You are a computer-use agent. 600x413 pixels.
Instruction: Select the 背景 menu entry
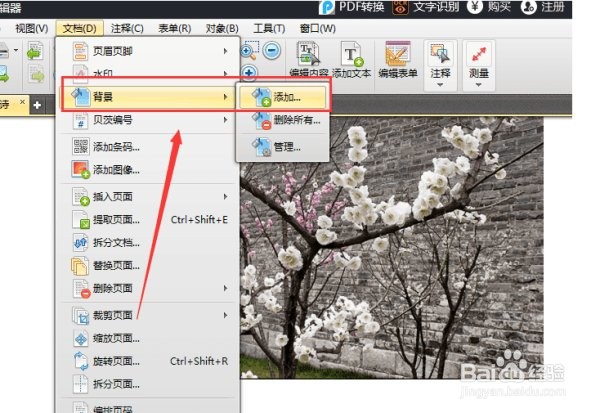(x=148, y=97)
